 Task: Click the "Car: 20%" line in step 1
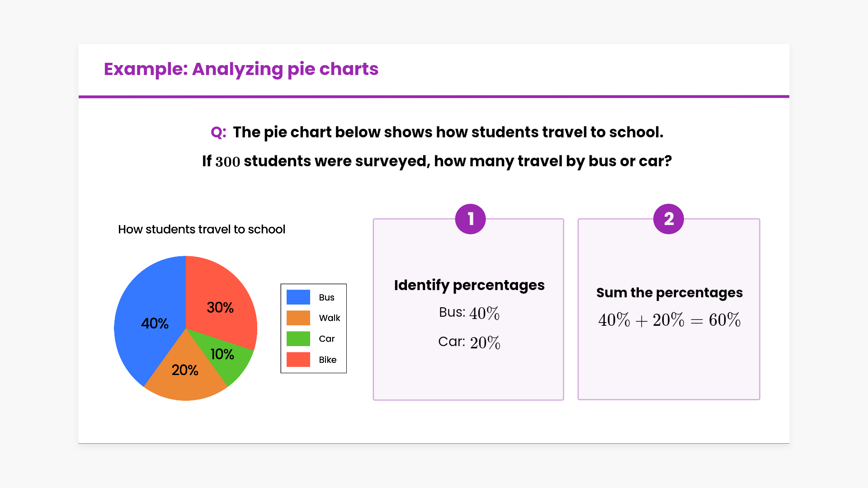point(469,342)
